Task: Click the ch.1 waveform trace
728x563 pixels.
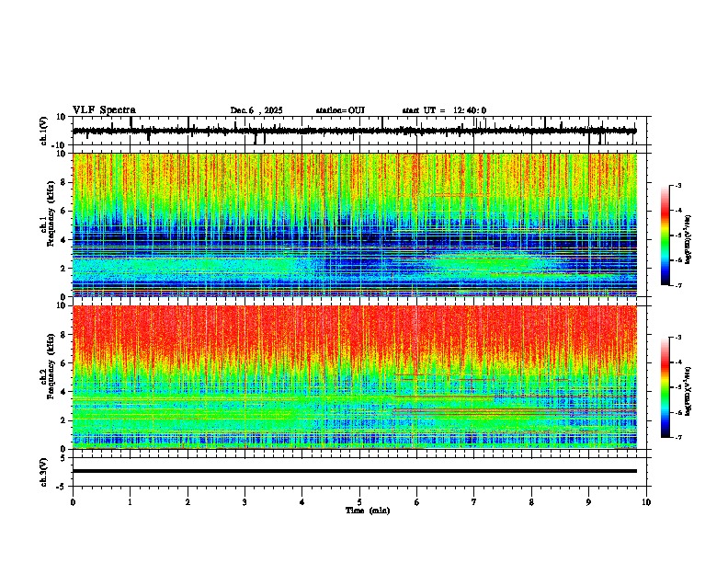Action: click(355, 131)
